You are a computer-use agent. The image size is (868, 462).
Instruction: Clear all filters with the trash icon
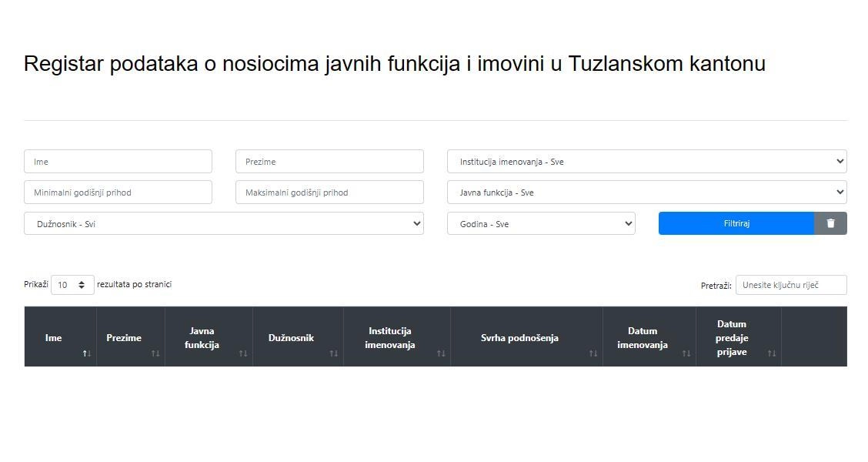(830, 223)
